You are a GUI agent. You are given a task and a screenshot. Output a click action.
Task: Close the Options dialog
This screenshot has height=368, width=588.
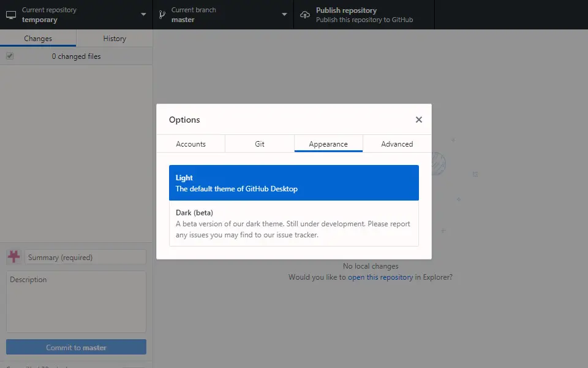(419, 120)
